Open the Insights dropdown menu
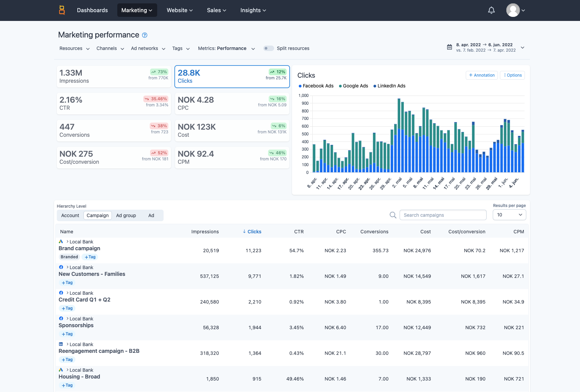Image resolution: width=580 pixels, height=392 pixels. point(253,10)
